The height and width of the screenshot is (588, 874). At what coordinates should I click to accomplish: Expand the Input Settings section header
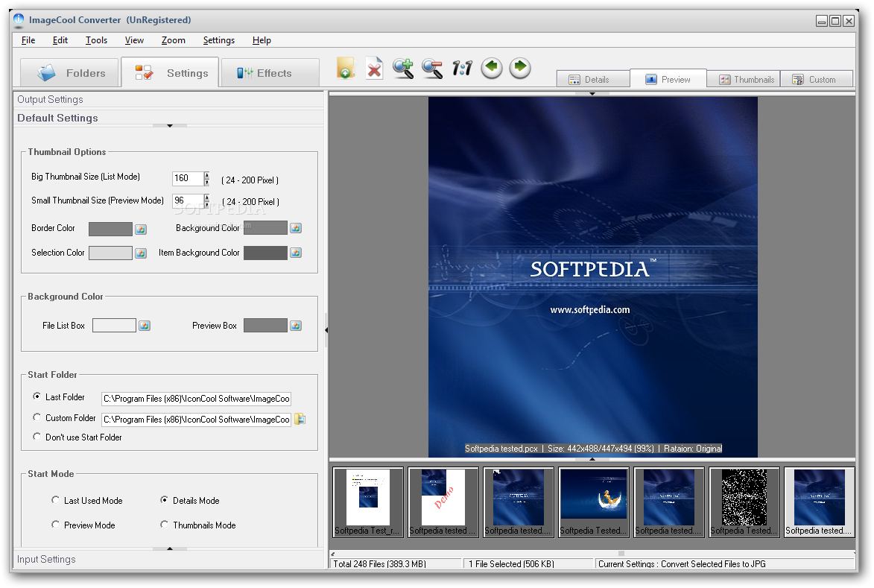[168, 560]
